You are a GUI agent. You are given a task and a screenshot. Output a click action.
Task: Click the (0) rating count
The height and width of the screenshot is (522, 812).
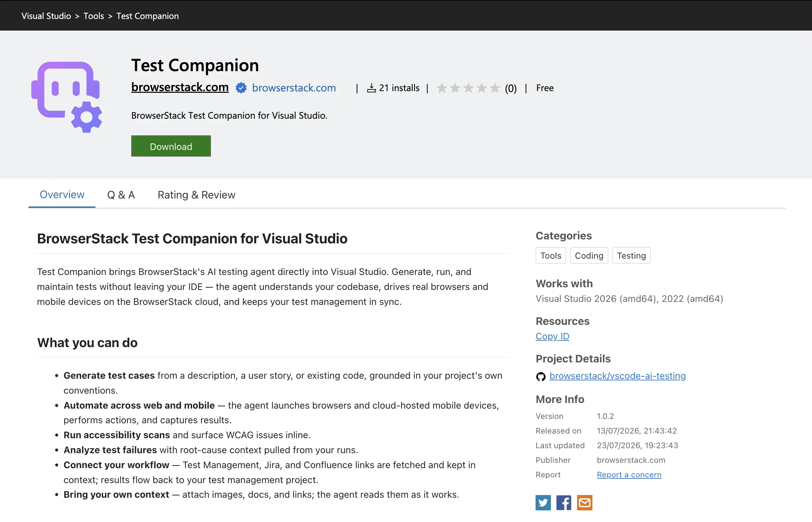511,88
